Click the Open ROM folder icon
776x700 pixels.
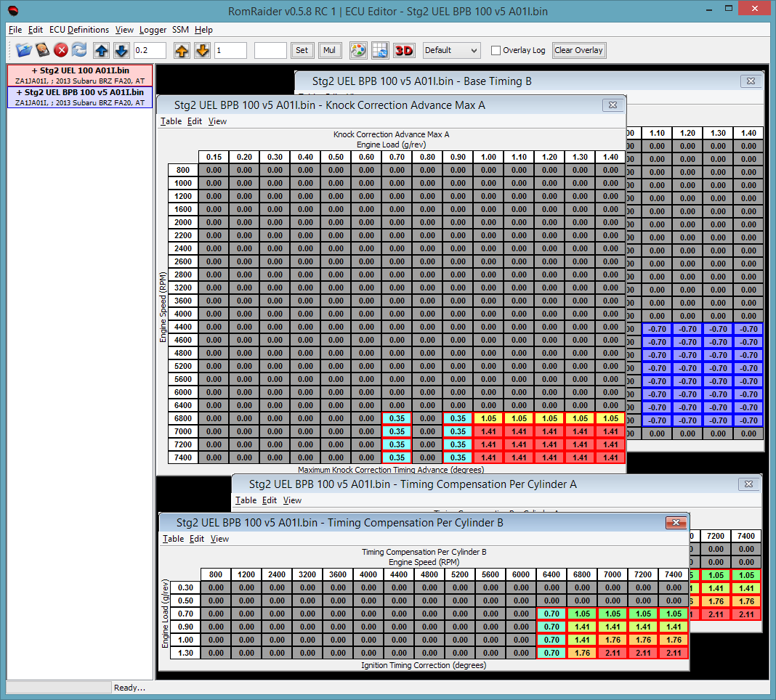pos(24,50)
